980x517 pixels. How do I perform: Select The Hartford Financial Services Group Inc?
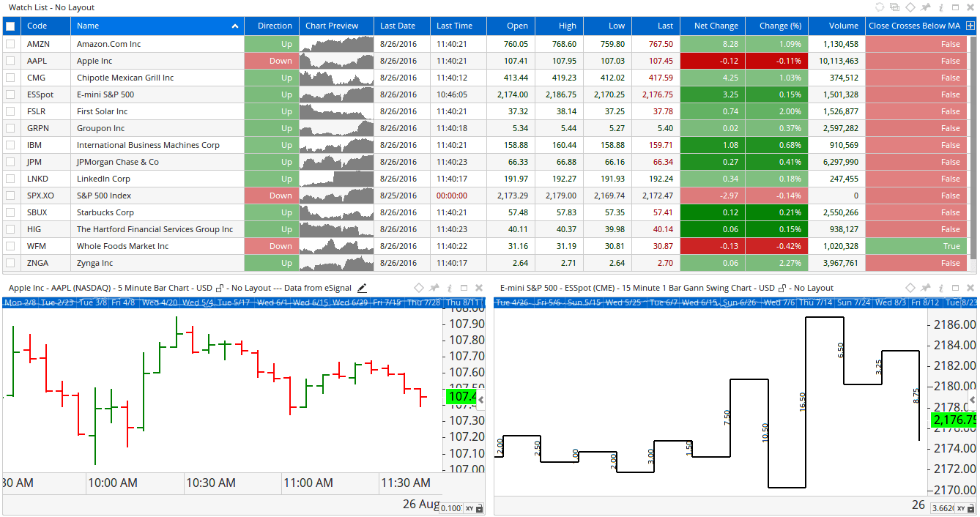155,229
